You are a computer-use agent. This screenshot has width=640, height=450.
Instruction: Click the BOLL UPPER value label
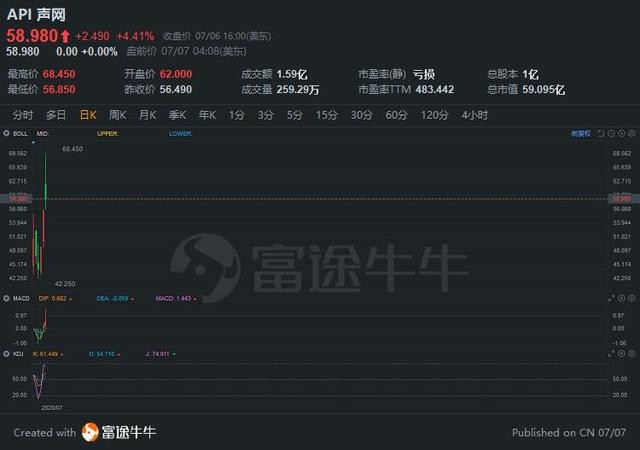(108, 134)
